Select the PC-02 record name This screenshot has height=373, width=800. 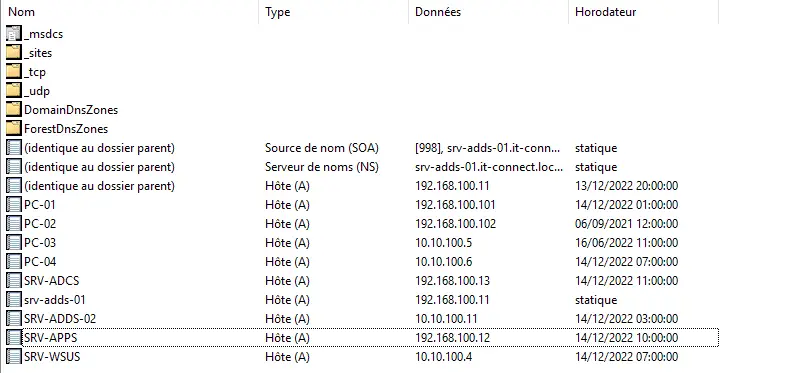(x=40, y=223)
